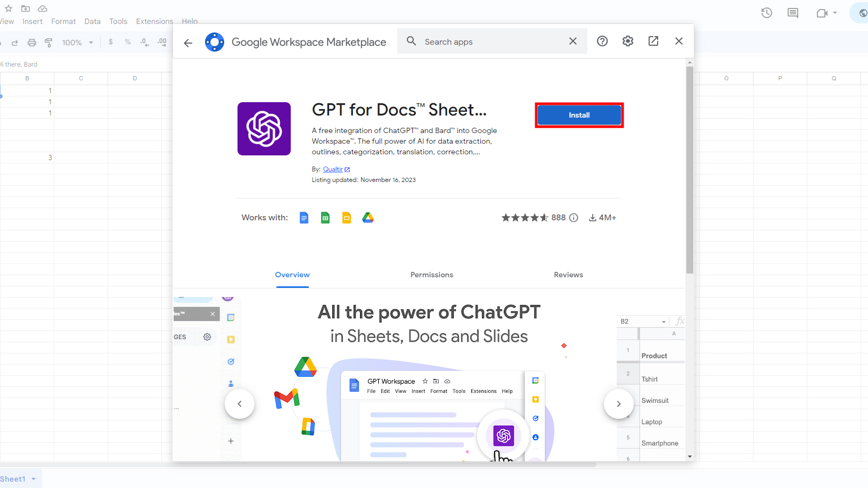This screenshot has height=488, width=868.
Task: Click the 888 ratings count
Action: coord(559,218)
